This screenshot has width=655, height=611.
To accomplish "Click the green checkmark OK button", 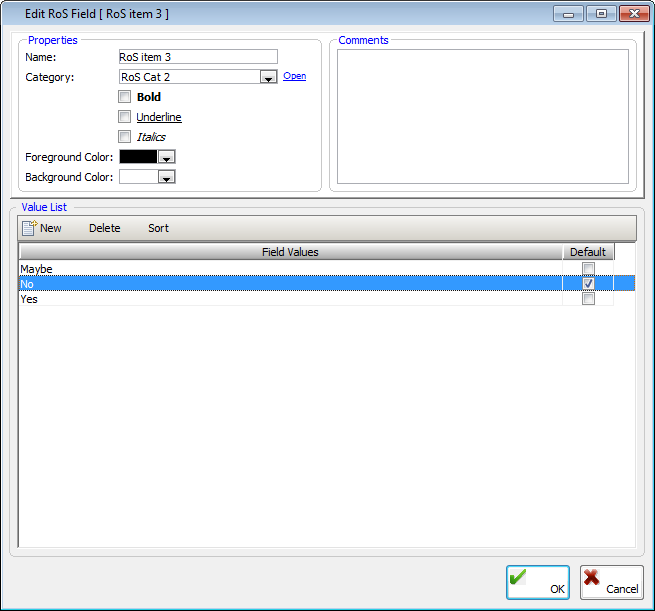I will pyautogui.click(x=537, y=582).
